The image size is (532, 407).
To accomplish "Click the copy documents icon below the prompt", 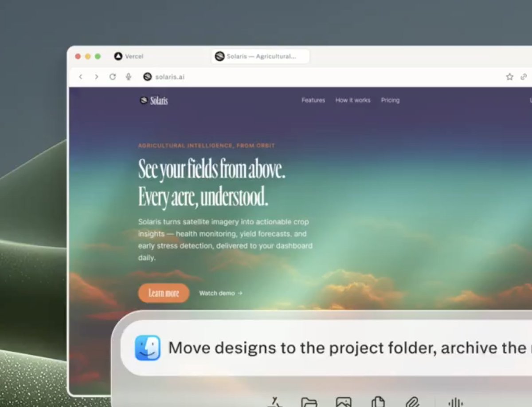I will 378,402.
